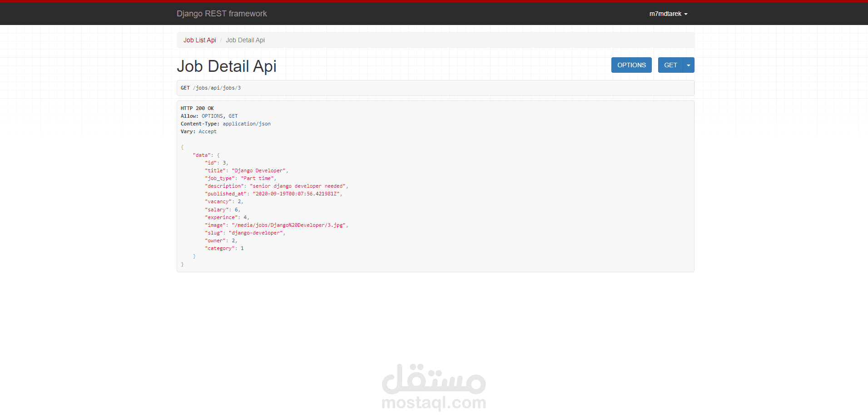Click the "senior django developer needed" description

[x=298, y=186]
